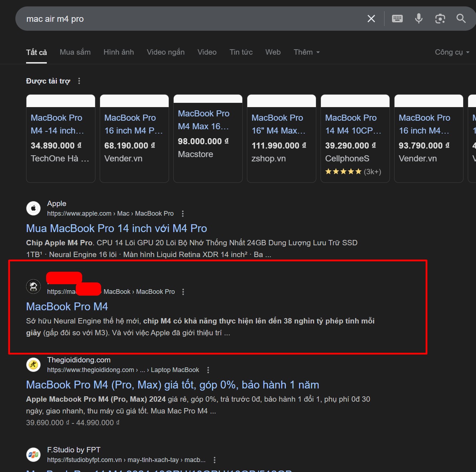Screen dimensions: 476x472
Task: Open more options for the F.Studio by FPT result
Action: [x=214, y=460]
